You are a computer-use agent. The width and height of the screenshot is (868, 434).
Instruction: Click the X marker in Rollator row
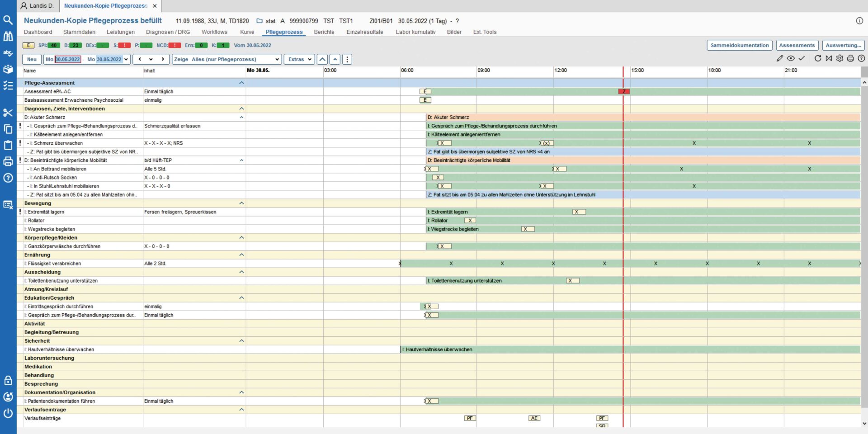(x=470, y=221)
